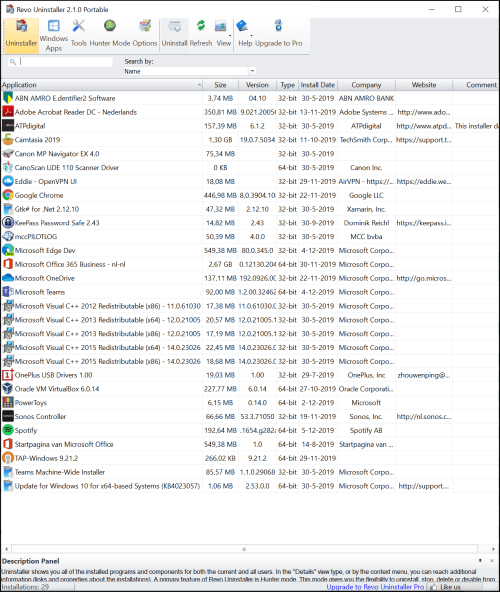Sort by Comment column header
The width and height of the screenshot is (500, 592).
coord(476,85)
